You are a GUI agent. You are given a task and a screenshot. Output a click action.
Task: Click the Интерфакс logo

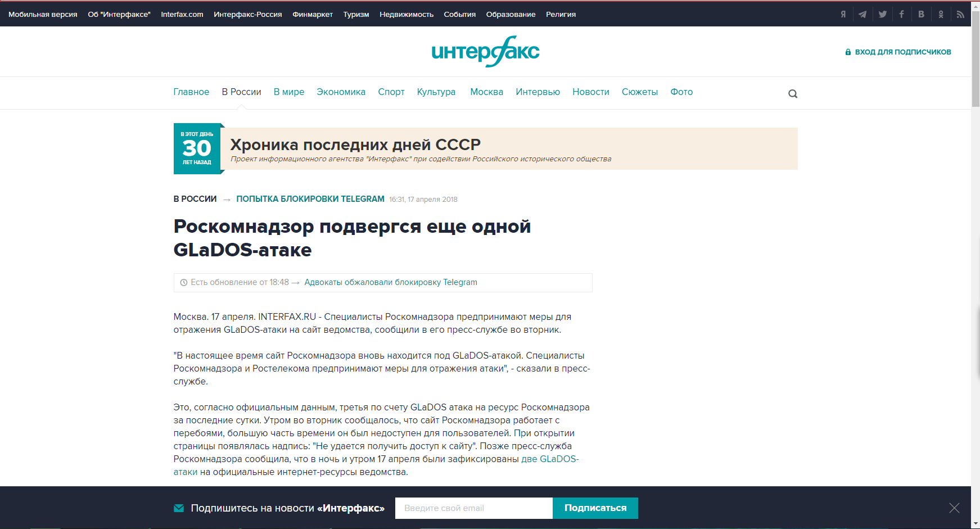coord(486,52)
